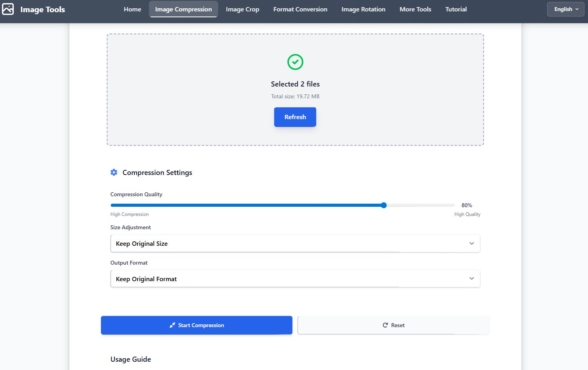Click the Compression Settings gear icon
The image size is (588, 370).
[x=114, y=172]
